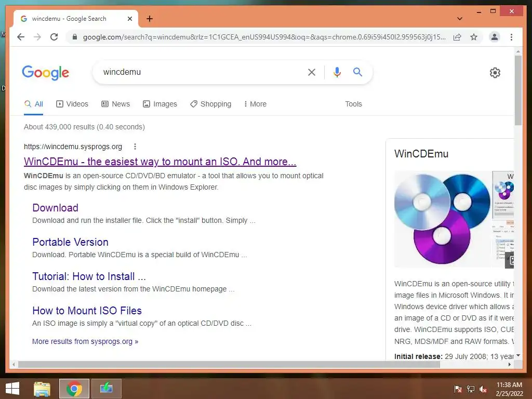Click the browser forward arrow
The width and height of the screenshot is (532, 399).
[37, 37]
